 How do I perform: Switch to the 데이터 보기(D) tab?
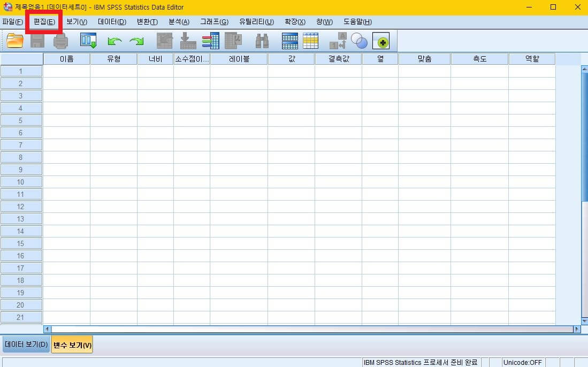point(25,345)
